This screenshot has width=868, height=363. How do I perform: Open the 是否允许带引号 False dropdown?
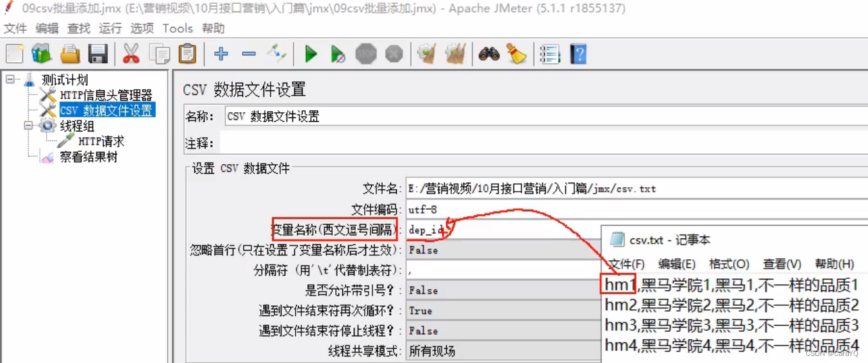click(503, 291)
